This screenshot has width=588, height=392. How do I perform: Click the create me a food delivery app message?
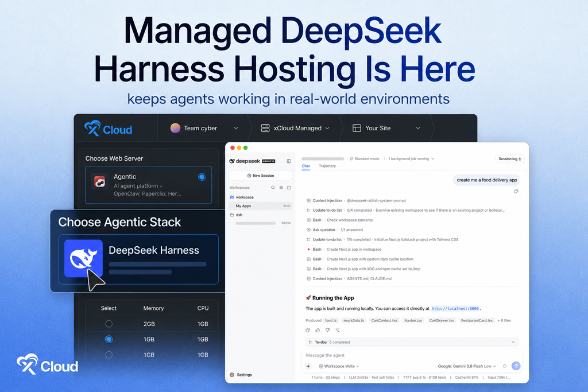coord(487,180)
